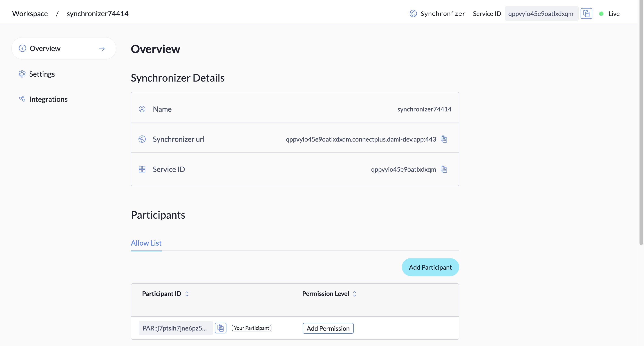Click the Service ID field in the header
The height and width of the screenshot is (346, 644).
click(x=541, y=13)
